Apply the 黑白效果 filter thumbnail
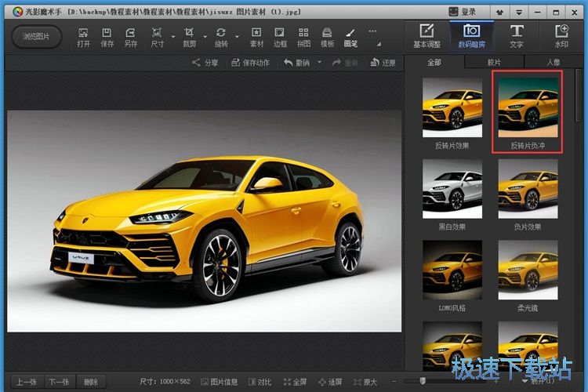Image resolution: width=588 pixels, height=392 pixels. 452,189
